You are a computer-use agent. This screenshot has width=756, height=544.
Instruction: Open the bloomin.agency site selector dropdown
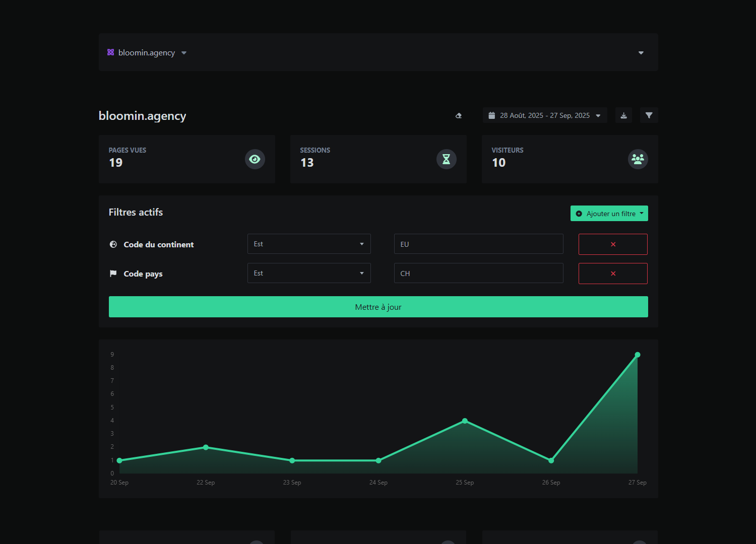(147, 53)
